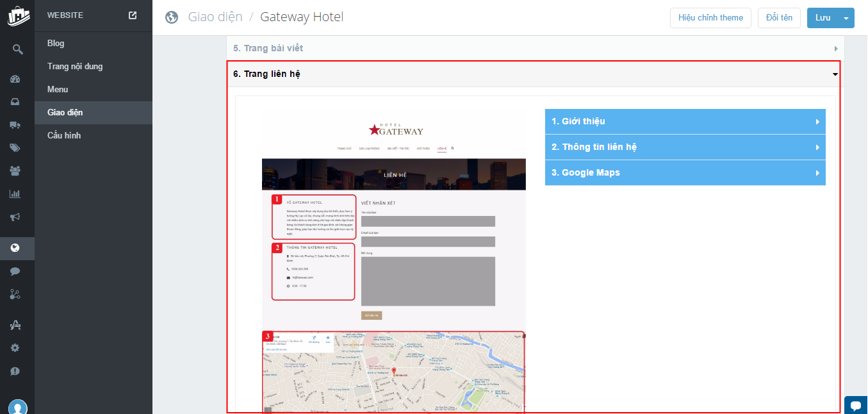
Task: Select Cấu hình in the Website menu
Action: 64,136
